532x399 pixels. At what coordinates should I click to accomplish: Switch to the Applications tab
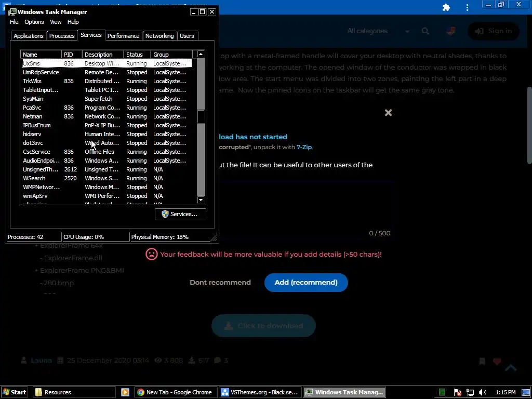point(29,36)
